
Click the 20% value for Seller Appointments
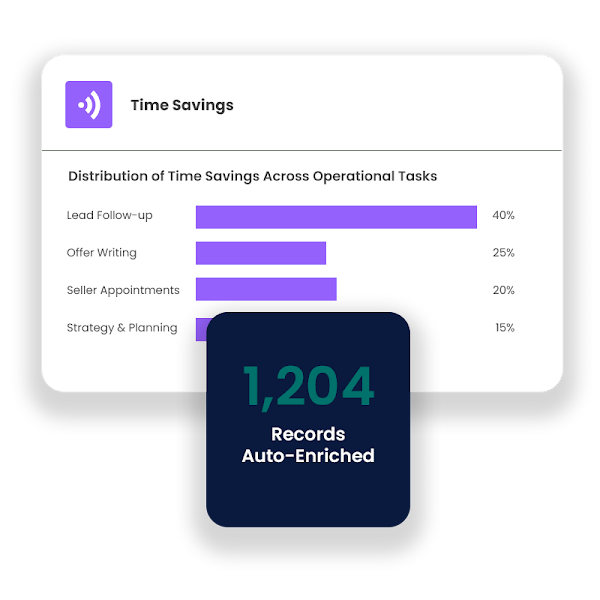(503, 290)
